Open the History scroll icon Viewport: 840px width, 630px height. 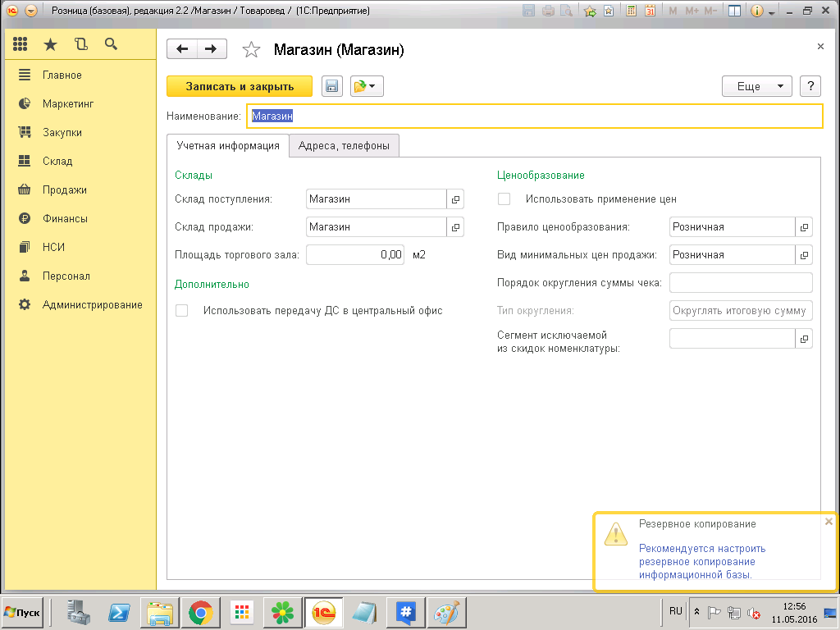[80, 44]
